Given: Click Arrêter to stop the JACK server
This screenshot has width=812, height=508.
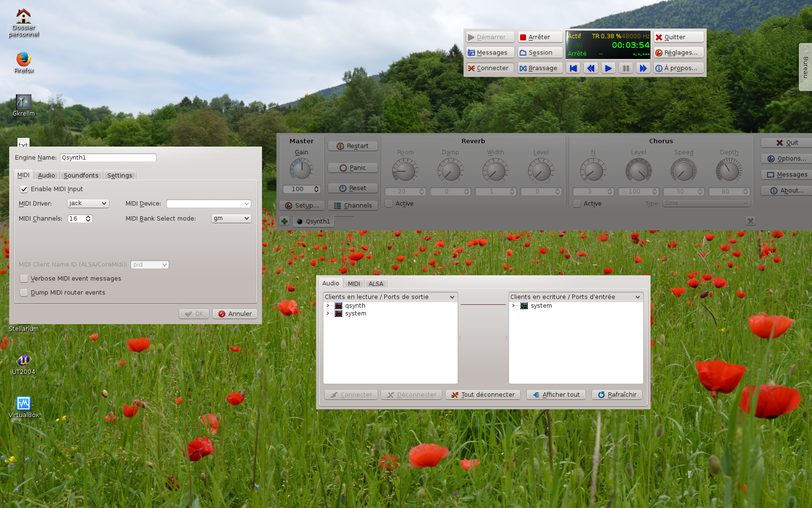Looking at the screenshot, I should click(x=540, y=37).
